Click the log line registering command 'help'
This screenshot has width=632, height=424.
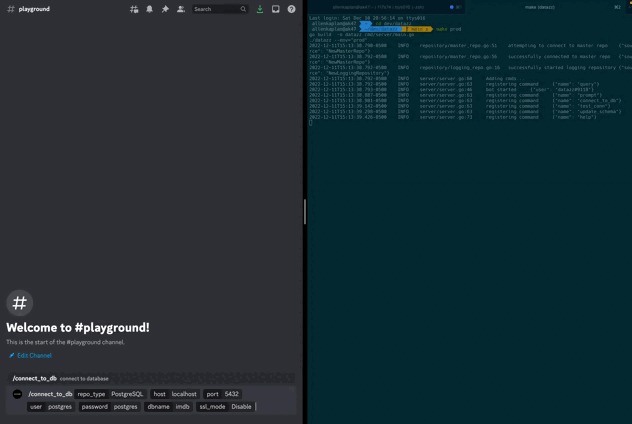pyautogui.click(x=453, y=117)
